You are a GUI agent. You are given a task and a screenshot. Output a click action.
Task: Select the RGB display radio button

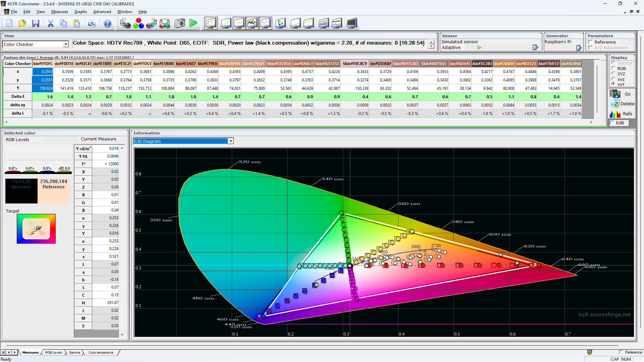coord(613,68)
